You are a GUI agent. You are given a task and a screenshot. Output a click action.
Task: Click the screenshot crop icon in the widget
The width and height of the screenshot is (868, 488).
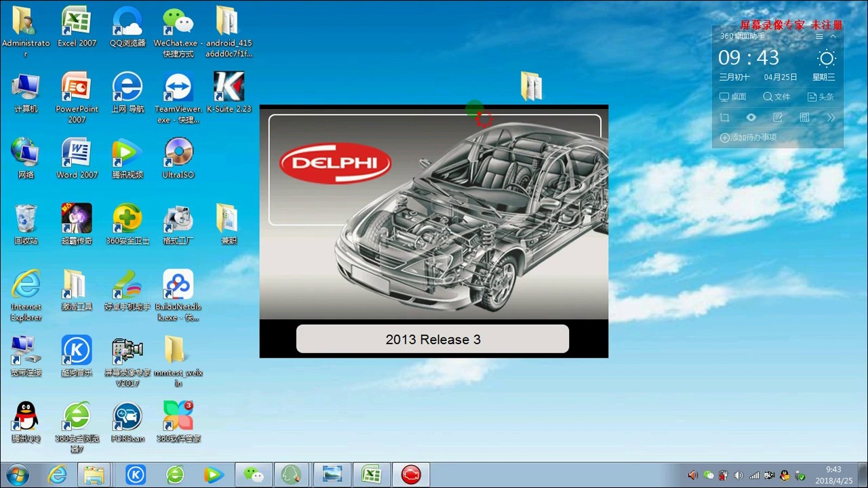pyautogui.click(x=724, y=118)
